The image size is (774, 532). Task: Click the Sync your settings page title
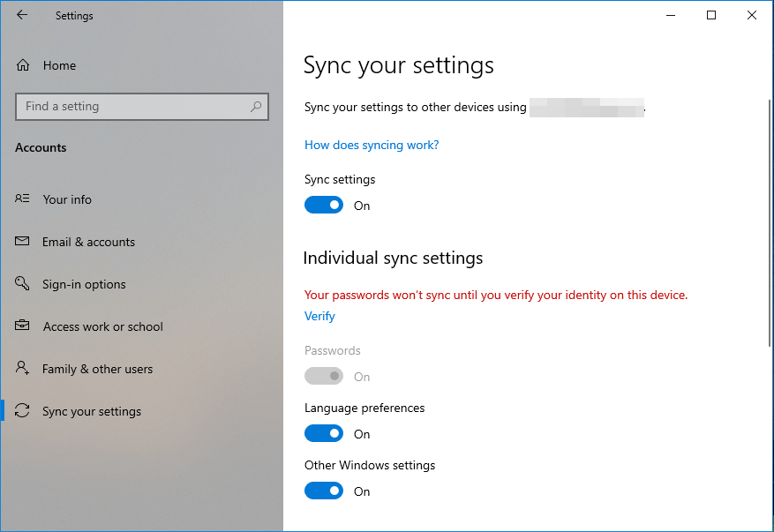coord(398,65)
